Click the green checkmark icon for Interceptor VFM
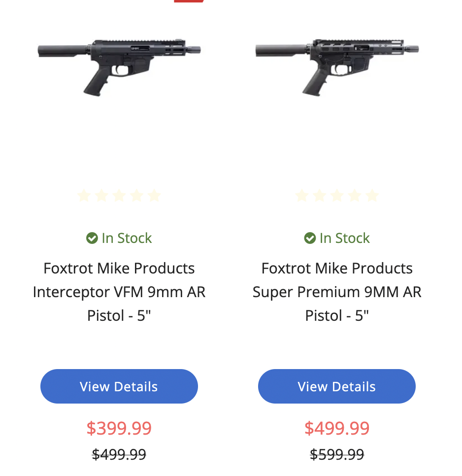This screenshot has height=476, width=462. click(92, 238)
